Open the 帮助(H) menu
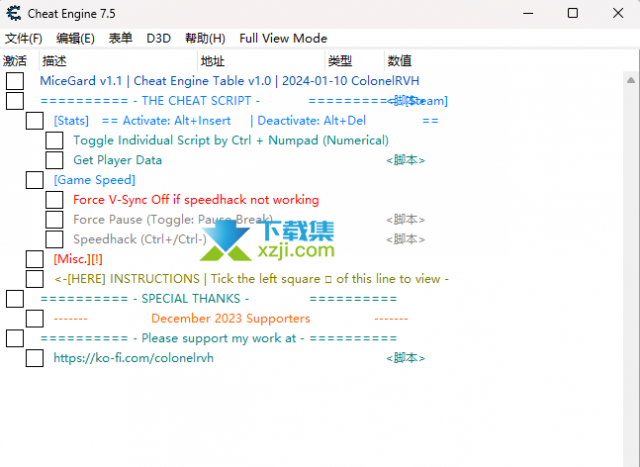The image size is (640, 467). pyautogui.click(x=205, y=38)
